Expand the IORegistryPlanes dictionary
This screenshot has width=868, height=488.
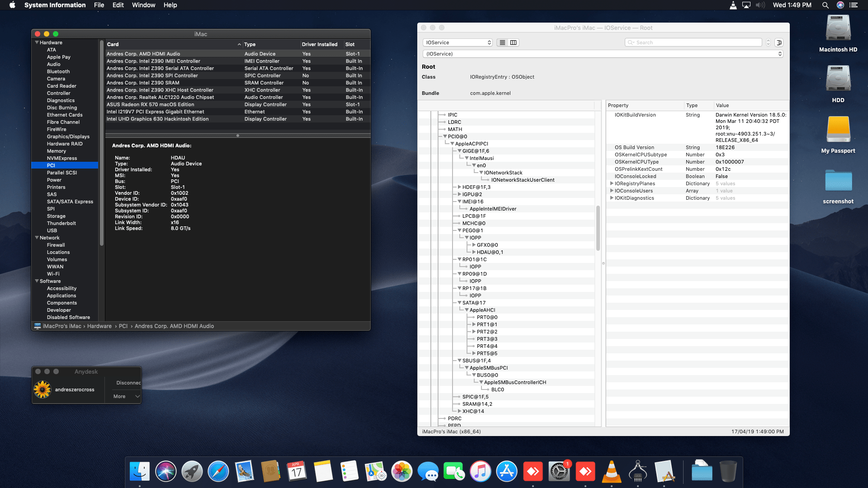coord(612,183)
